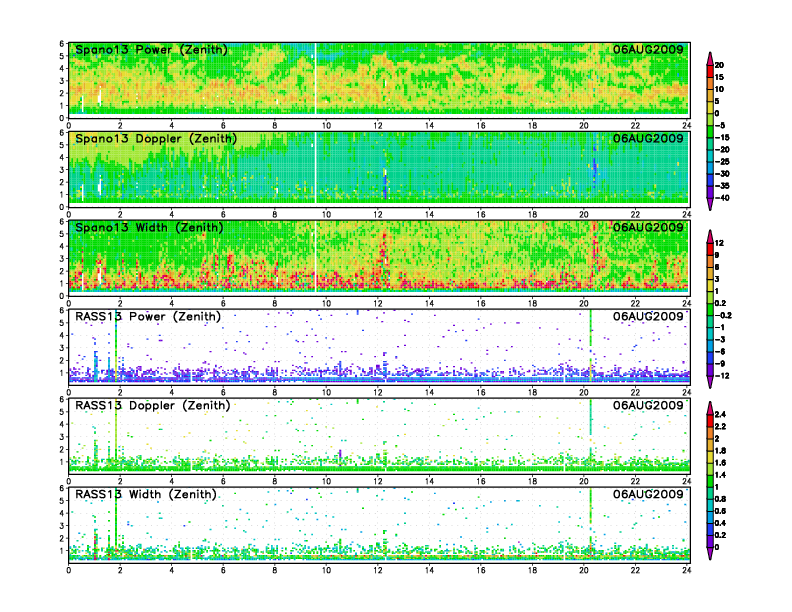Click the 'RASS13 Power (Zenith)' panel title
Viewport: 792px width, 612px height.
148,317
